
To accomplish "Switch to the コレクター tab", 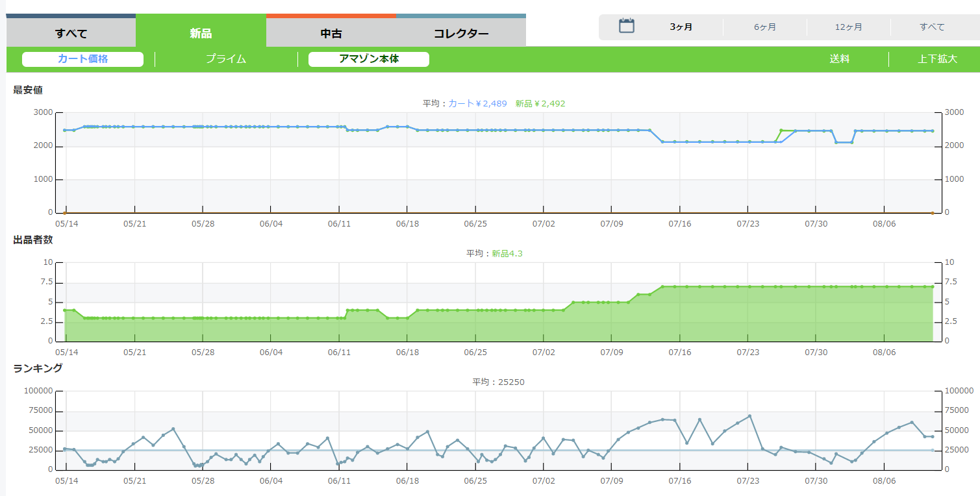I will (460, 33).
